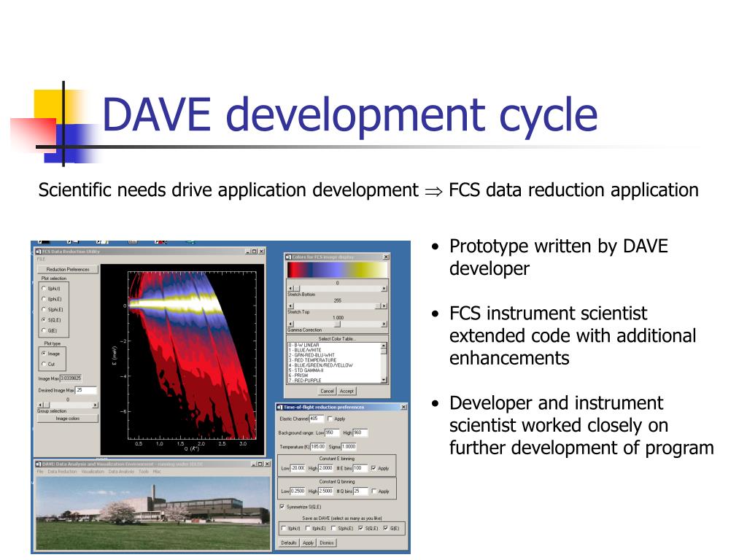
Task: Click color table list scroll-down arrow
Action: coord(384,380)
